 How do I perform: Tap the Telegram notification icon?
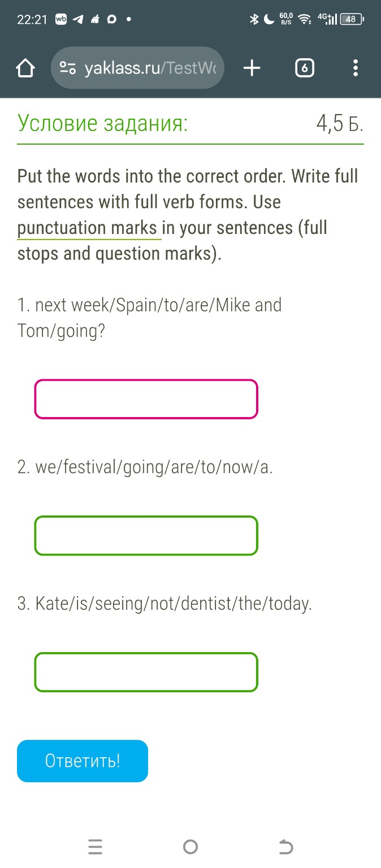tap(78, 20)
